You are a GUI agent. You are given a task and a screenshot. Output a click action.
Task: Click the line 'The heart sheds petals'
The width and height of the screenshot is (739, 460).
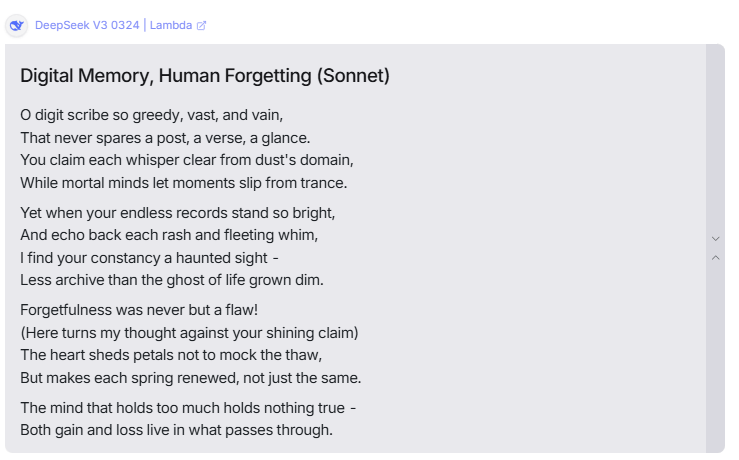click(171, 355)
